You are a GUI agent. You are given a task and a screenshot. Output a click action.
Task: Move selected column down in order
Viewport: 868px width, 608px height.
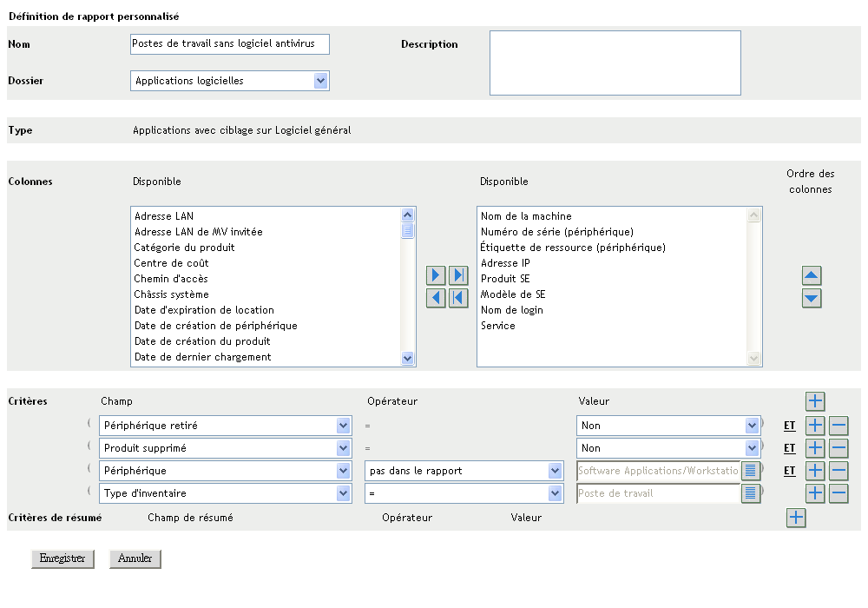point(812,298)
